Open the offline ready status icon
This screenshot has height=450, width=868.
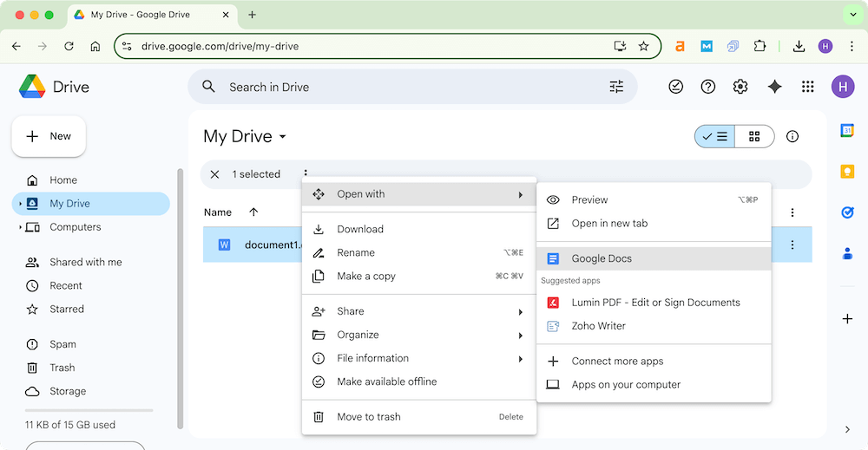[x=676, y=87]
